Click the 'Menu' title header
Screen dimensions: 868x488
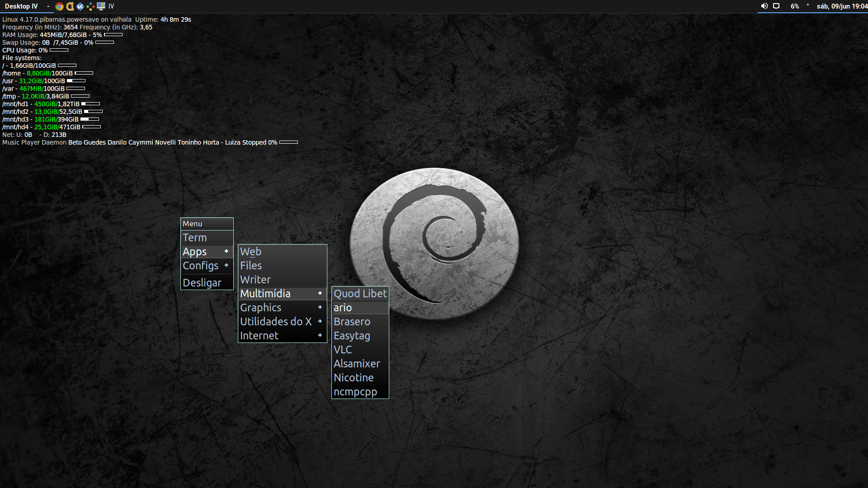click(207, 224)
